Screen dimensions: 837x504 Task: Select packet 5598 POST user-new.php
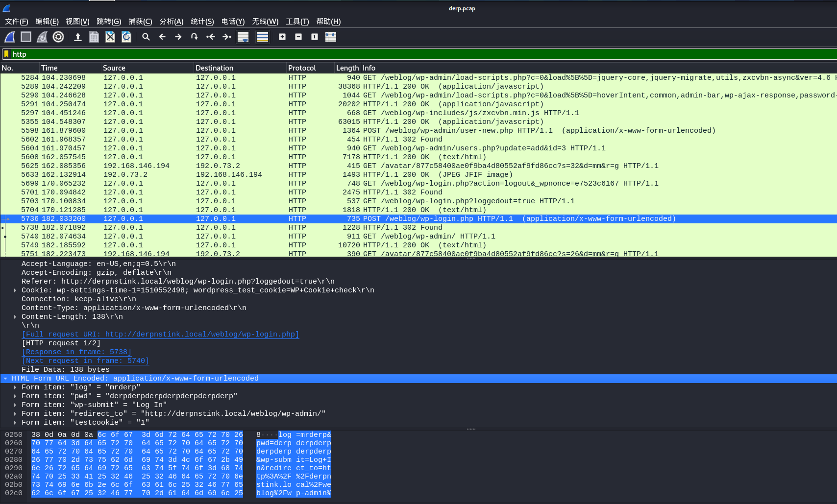(418, 130)
